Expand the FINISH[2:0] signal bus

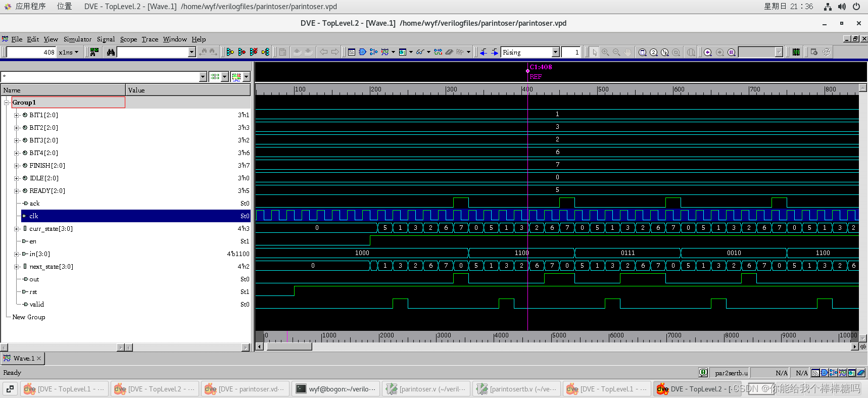[x=17, y=166]
